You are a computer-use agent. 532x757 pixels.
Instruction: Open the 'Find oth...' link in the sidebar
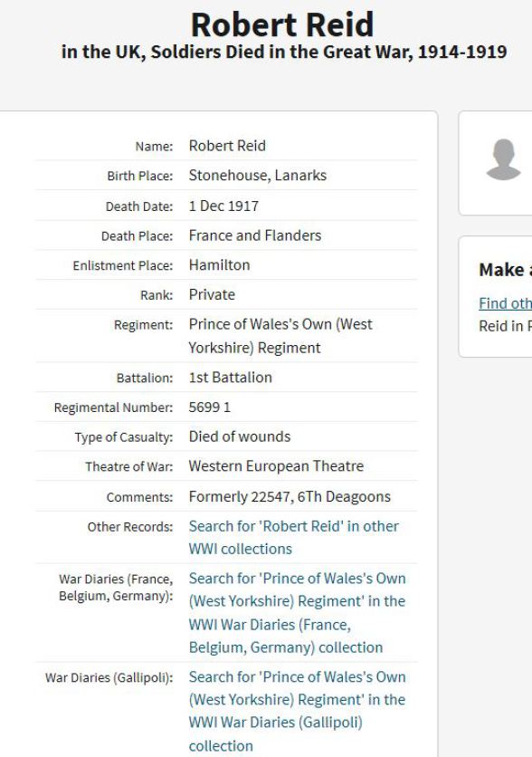[505, 303]
